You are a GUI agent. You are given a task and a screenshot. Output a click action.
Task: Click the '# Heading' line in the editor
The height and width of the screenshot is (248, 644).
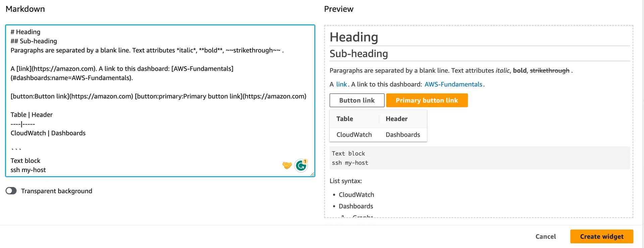click(25, 32)
